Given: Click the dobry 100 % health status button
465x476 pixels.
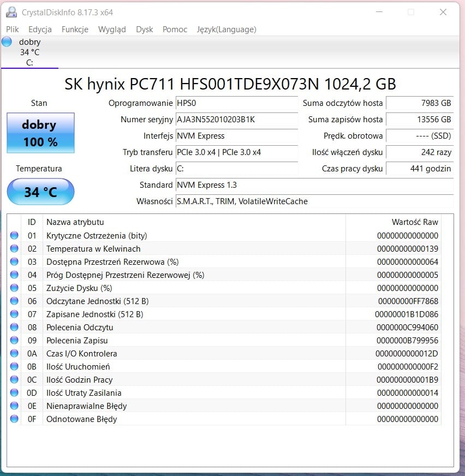Looking at the screenshot, I should 40,133.
